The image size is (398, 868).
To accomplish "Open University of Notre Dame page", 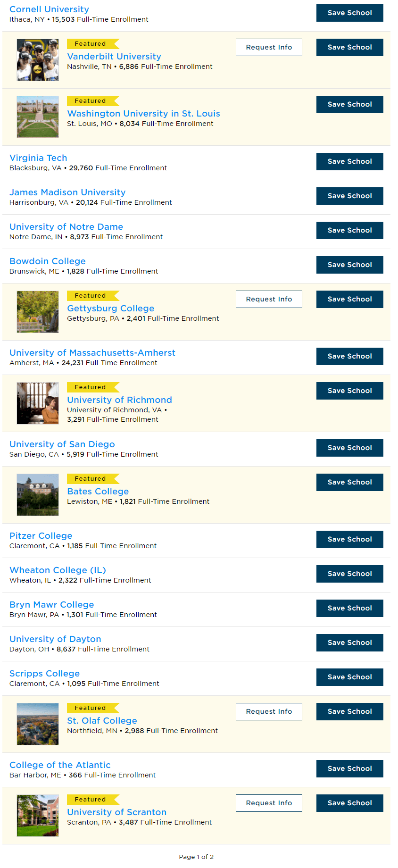I will pyautogui.click(x=66, y=227).
